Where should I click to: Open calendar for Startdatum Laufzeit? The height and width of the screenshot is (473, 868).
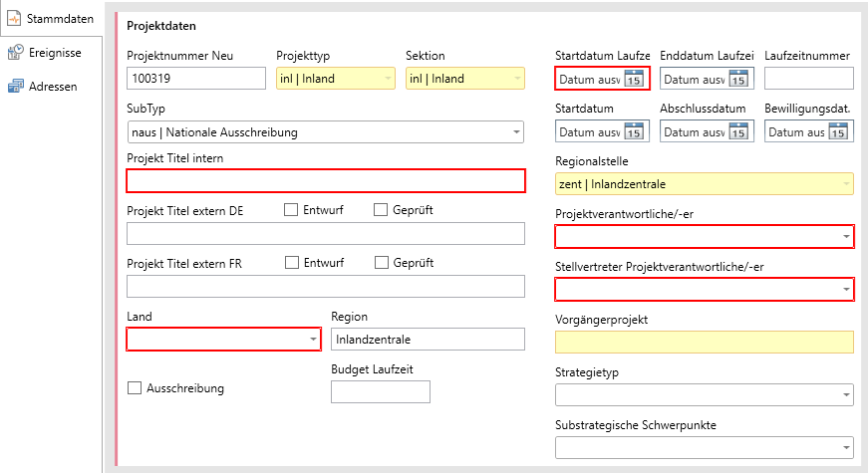(634, 79)
